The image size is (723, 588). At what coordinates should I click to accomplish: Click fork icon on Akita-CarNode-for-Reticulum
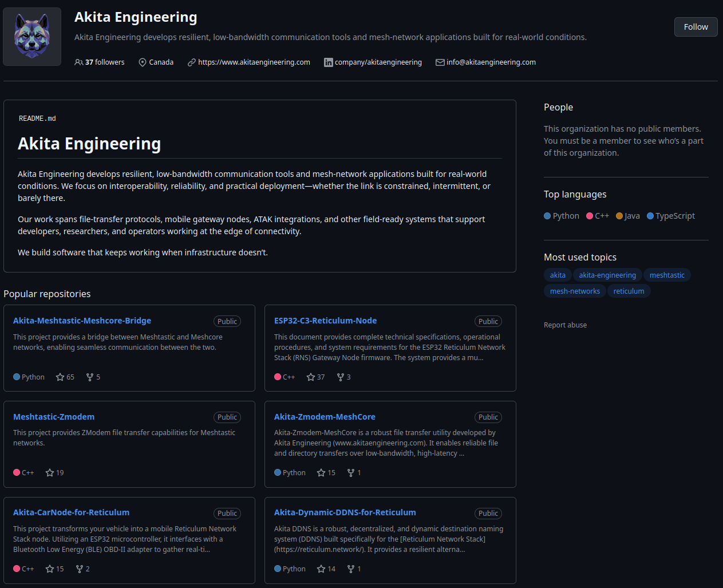click(80, 569)
